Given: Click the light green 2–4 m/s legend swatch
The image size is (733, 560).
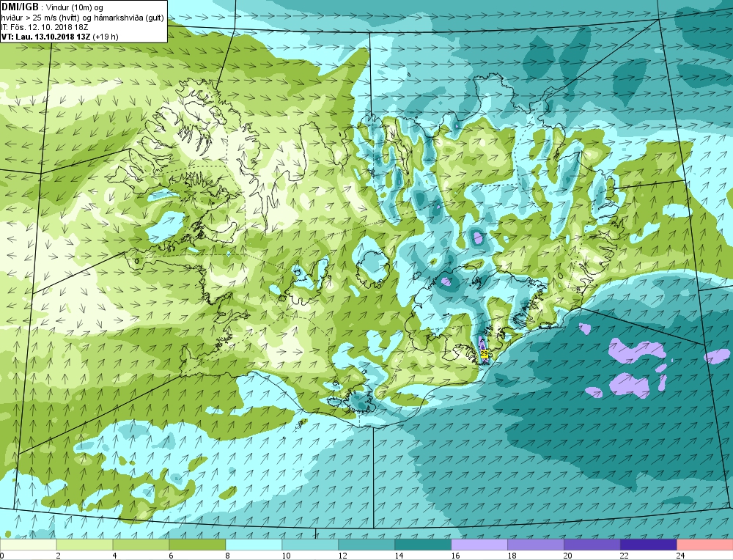Looking at the screenshot, I should [x=84, y=545].
